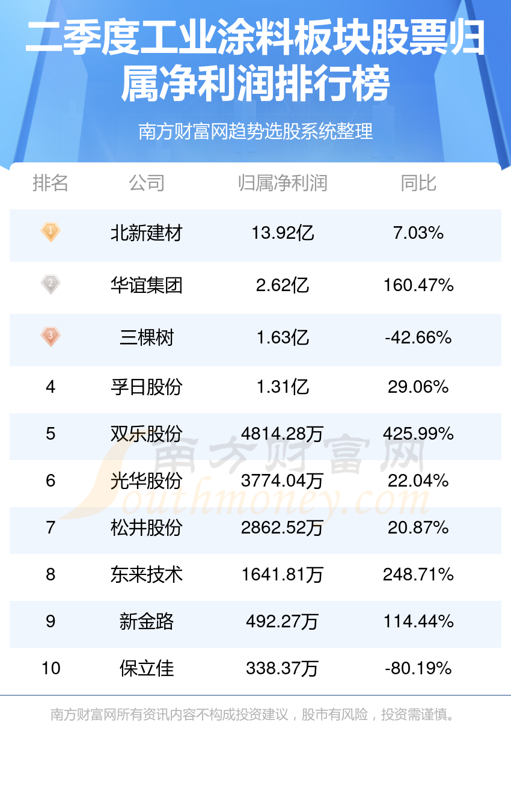Click the 南方财富网趋势选股系统整理 subtitle
This screenshot has height=812, width=511.
[x=255, y=131]
